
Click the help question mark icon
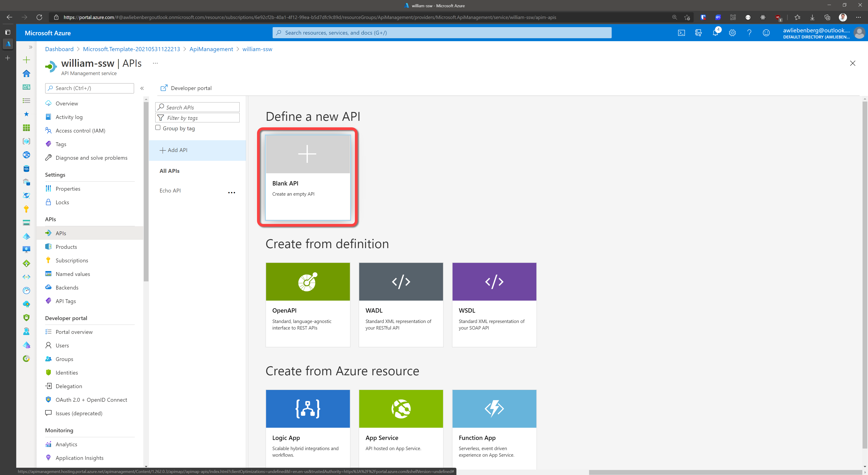(x=749, y=33)
